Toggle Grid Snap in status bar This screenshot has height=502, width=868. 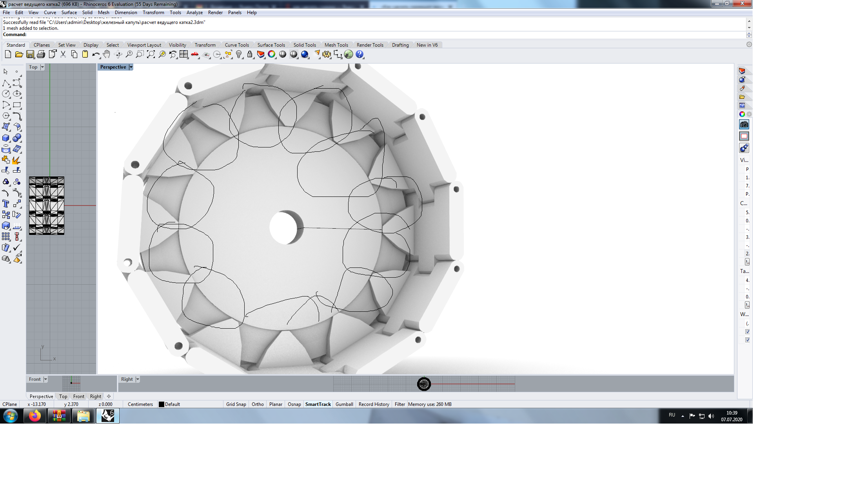tap(236, 404)
